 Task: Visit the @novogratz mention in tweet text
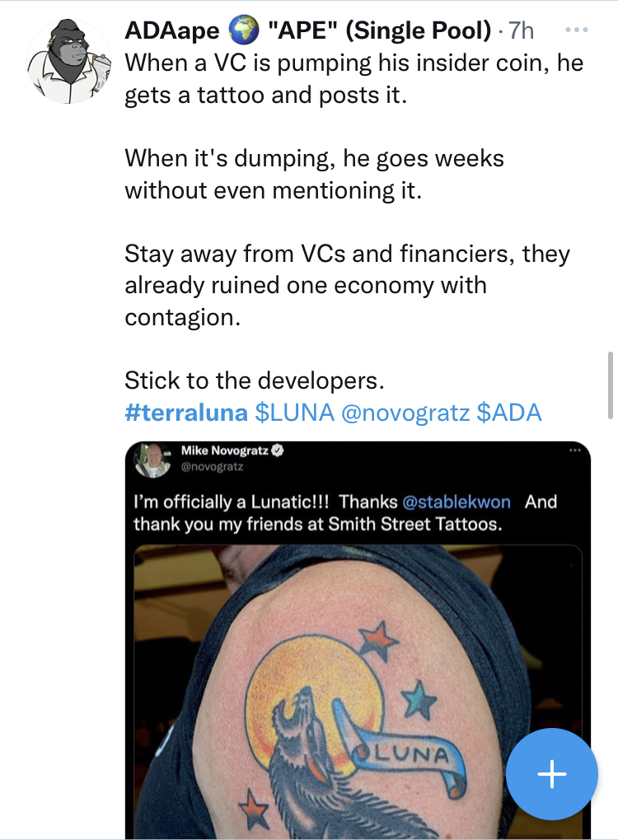pos(405,413)
